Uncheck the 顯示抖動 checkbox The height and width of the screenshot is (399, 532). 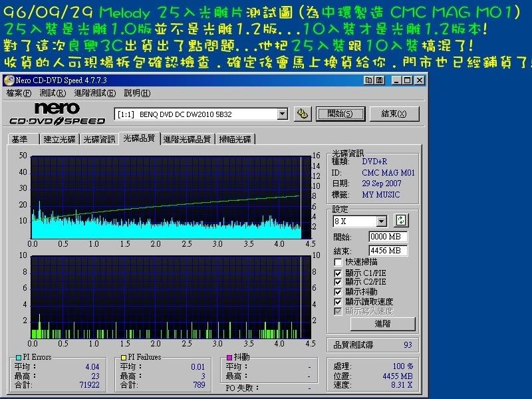pos(338,292)
